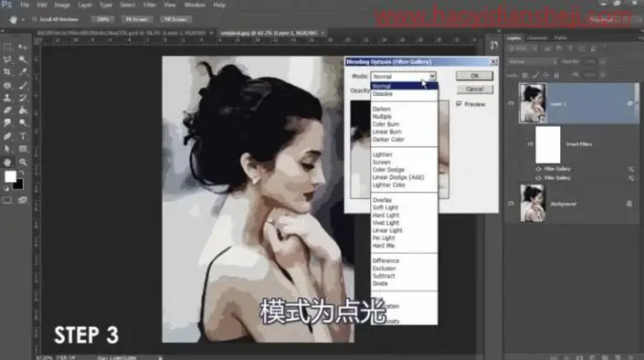Click the Layer 1 thumbnail

[533, 103]
